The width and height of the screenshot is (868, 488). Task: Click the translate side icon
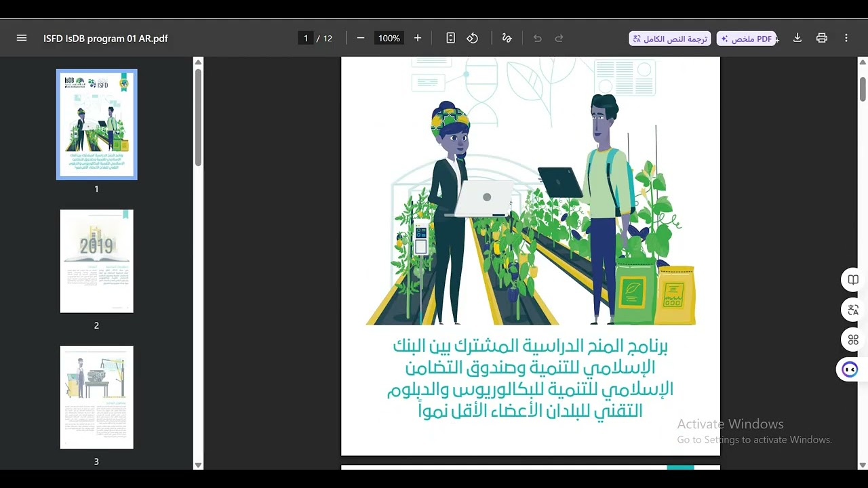point(853,310)
